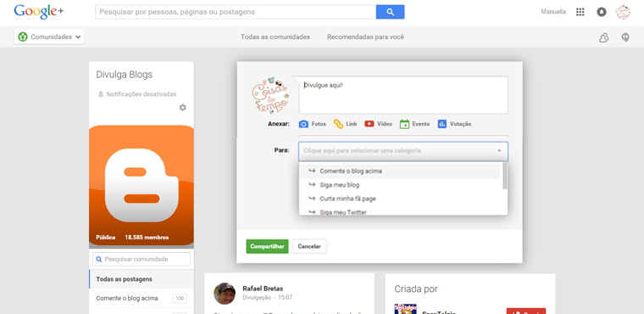Click the Blogger community cover image

[142, 185]
